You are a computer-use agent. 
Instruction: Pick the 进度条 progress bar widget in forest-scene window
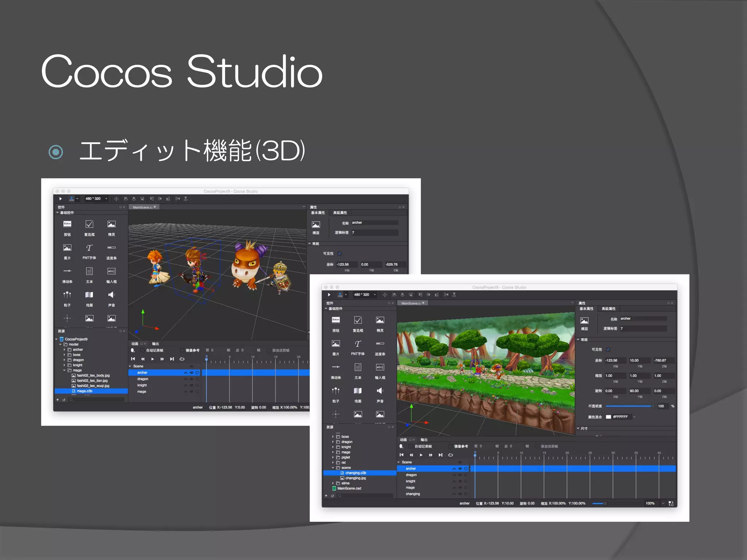[x=380, y=344]
